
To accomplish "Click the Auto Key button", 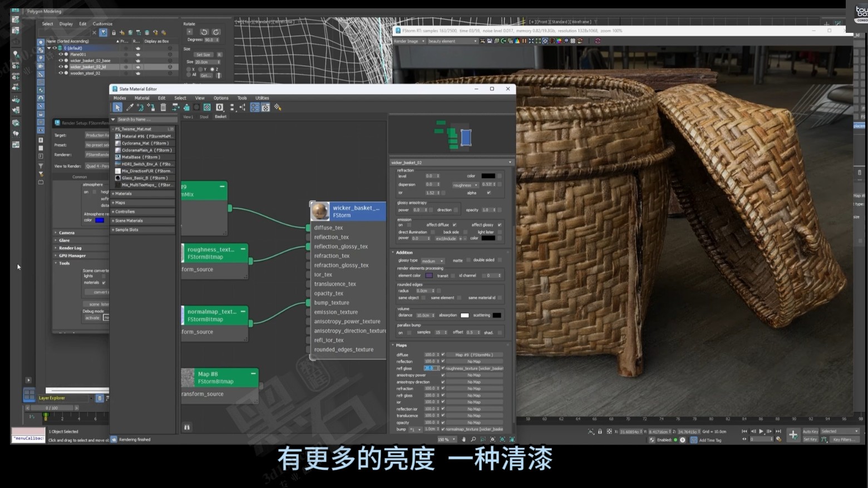I will coord(810,431).
